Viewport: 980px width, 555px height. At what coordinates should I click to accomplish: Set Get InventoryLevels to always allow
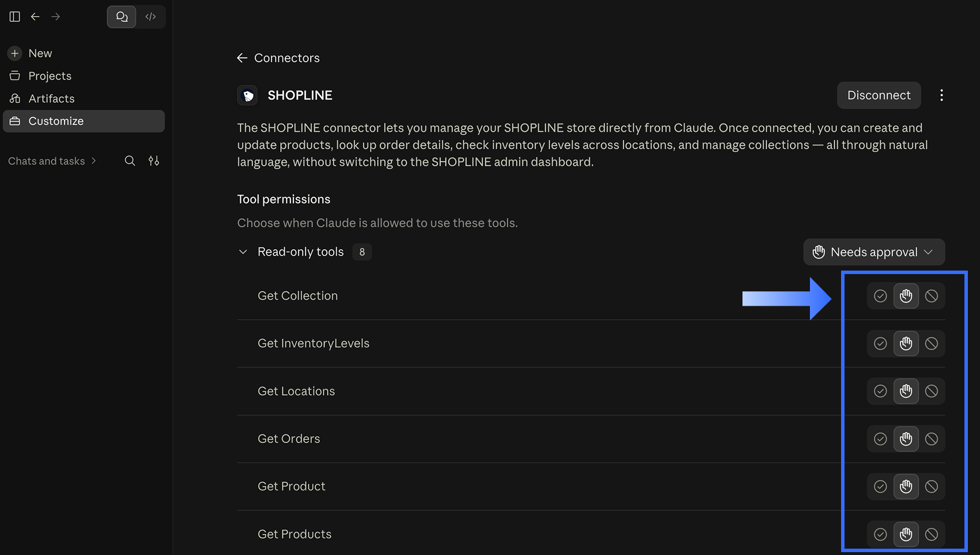point(880,344)
